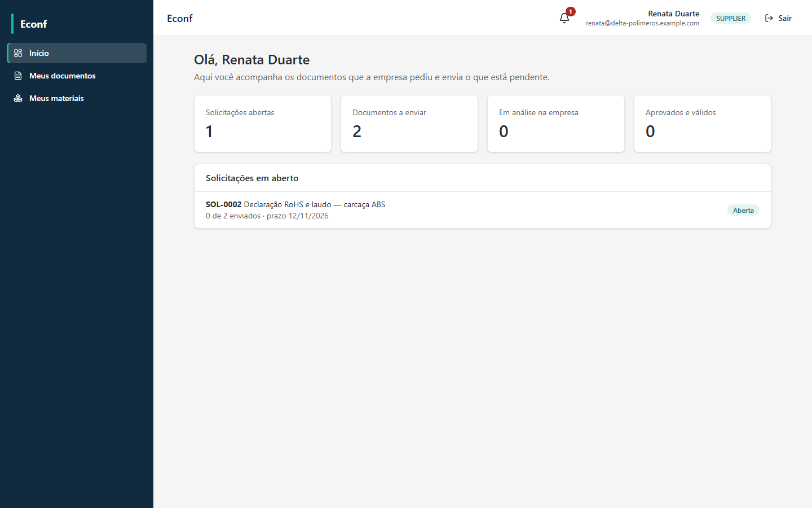Open the notifications bell

(564, 18)
